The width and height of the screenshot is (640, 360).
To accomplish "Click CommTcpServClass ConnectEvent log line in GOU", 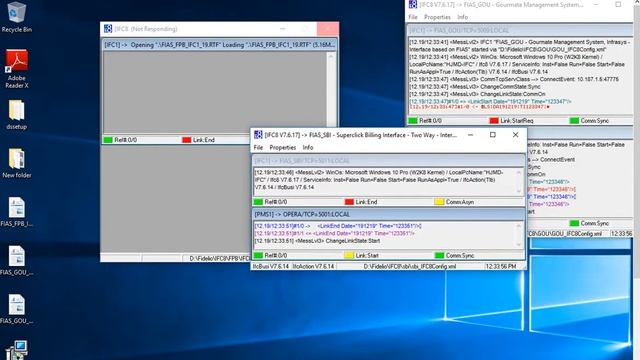I will pyautogui.click(x=514, y=79).
